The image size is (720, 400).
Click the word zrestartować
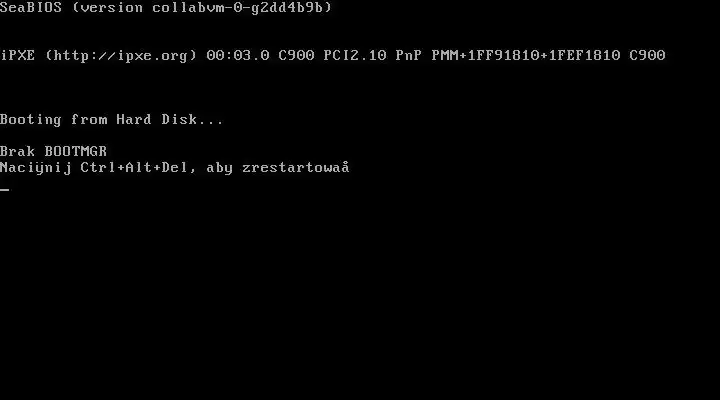(x=296, y=168)
